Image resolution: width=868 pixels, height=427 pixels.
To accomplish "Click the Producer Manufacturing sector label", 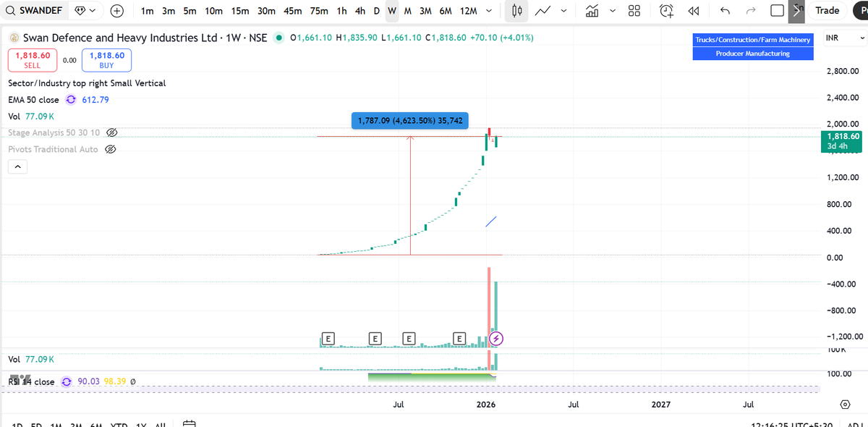I will click(x=753, y=54).
